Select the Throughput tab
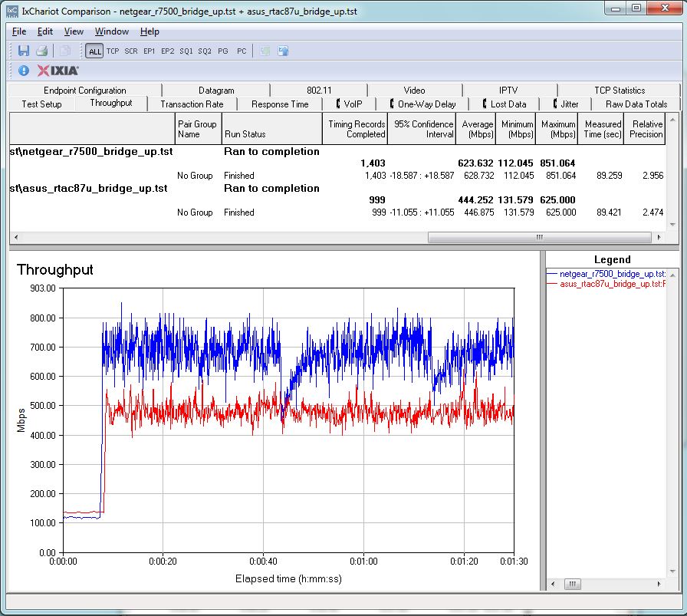This screenshot has height=616, width=687. (x=111, y=103)
